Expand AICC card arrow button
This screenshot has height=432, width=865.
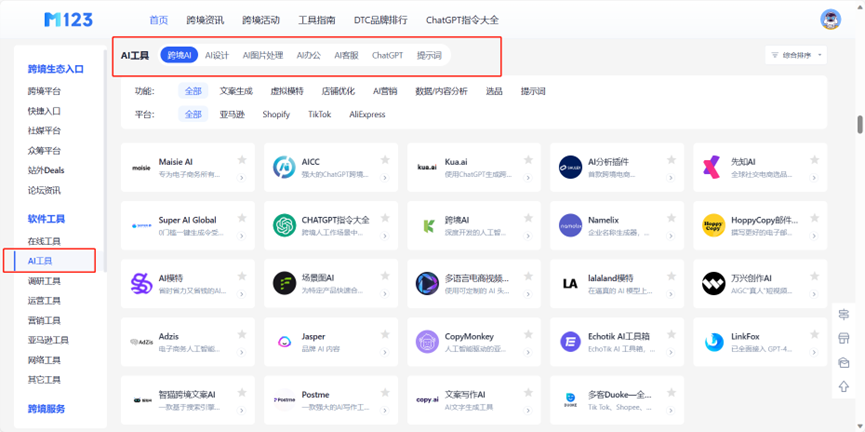click(385, 178)
